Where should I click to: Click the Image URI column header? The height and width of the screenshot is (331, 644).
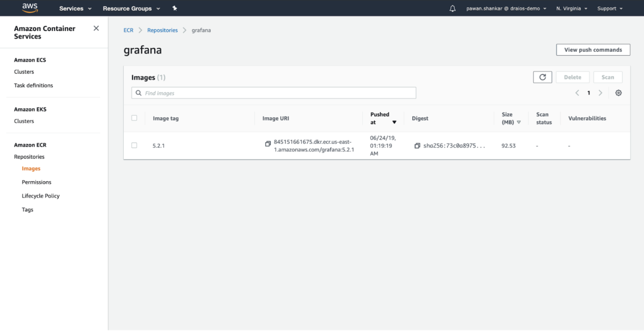click(276, 118)
